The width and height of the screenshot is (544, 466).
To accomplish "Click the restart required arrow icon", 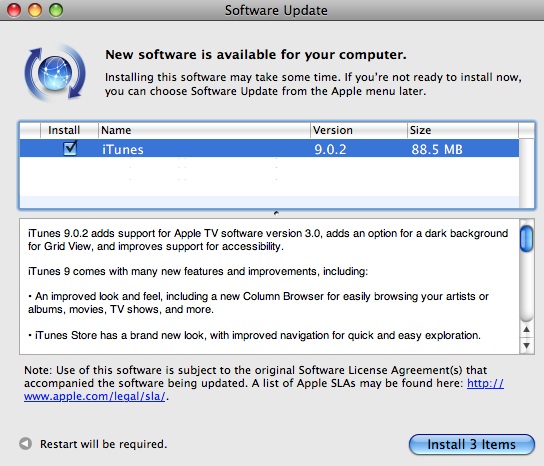I will point(25,443).
